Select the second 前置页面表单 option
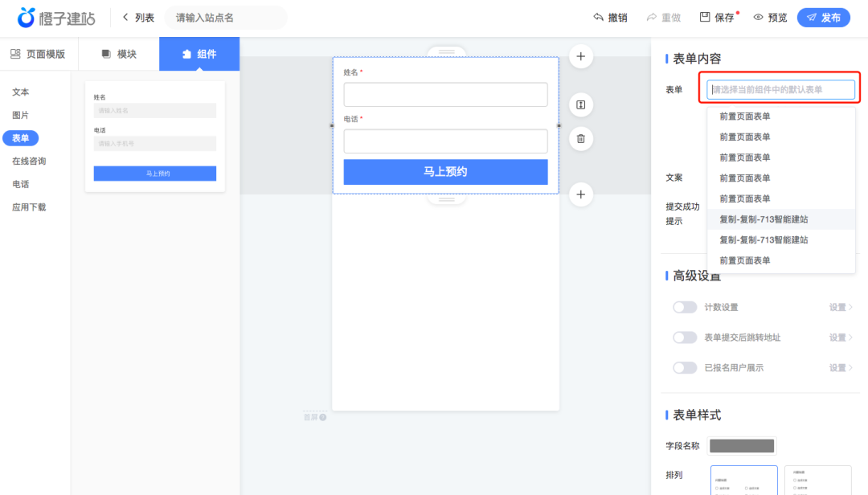 coord(781,137)
